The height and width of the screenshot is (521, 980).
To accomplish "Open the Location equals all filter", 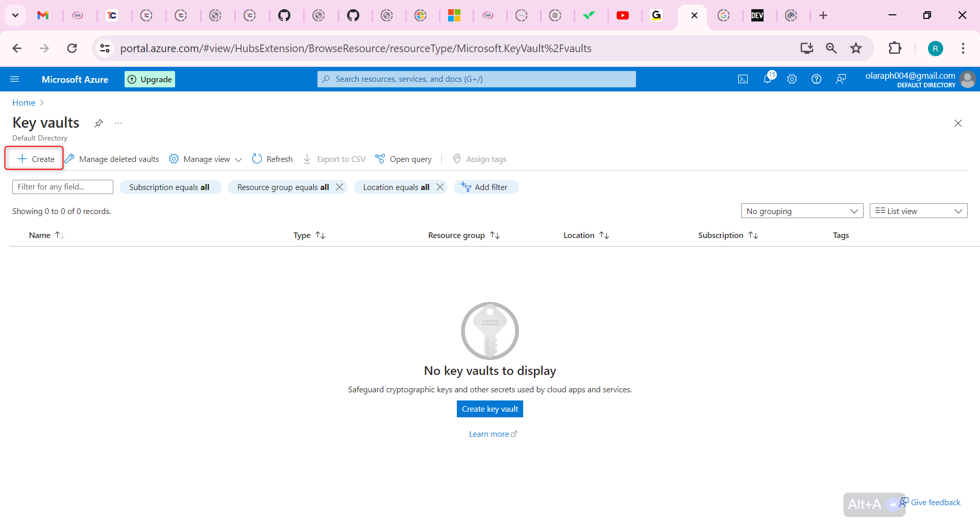I will (396, 187).
